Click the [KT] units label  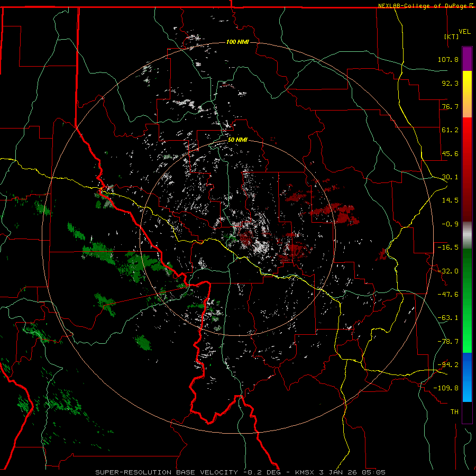[452, 36]
